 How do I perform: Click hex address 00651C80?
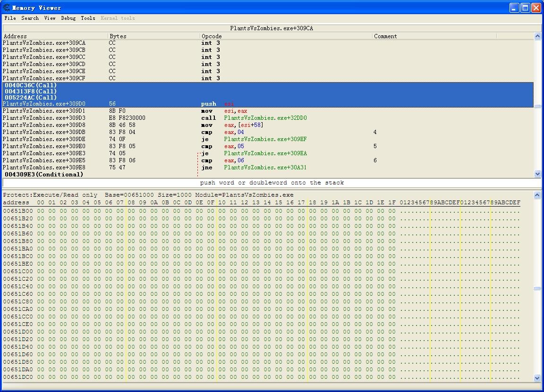[18, 301]
